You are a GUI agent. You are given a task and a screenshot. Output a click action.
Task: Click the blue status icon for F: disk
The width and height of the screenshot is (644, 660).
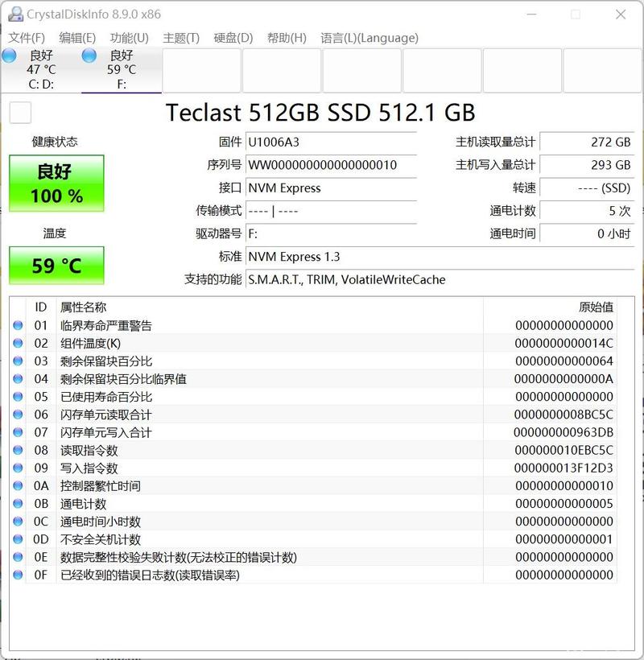click(x=89, y=56)
